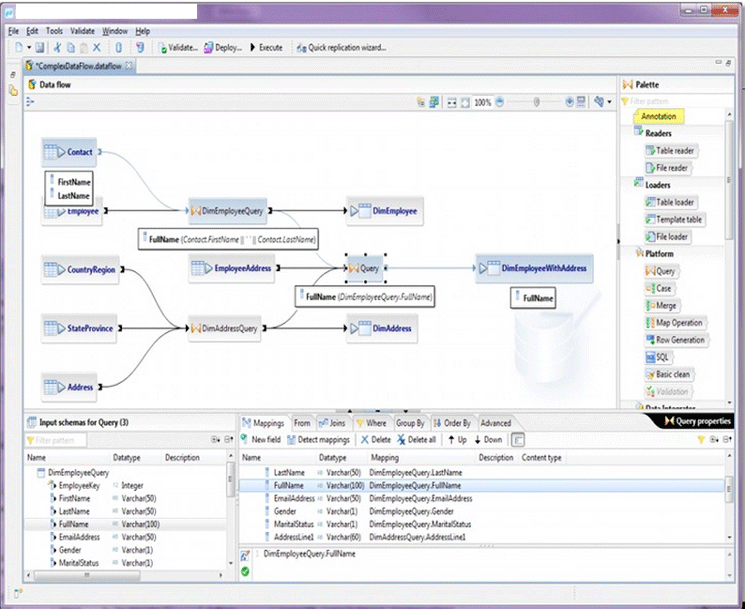Screen dimensions: 745x609
Task: Click the fit-to-width icon beside zoom field
Action: [x=452, y=102]
